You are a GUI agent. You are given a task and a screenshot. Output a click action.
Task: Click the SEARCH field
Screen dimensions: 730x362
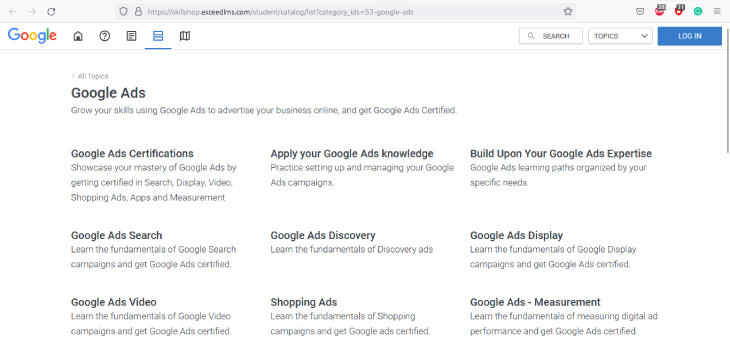551,36
